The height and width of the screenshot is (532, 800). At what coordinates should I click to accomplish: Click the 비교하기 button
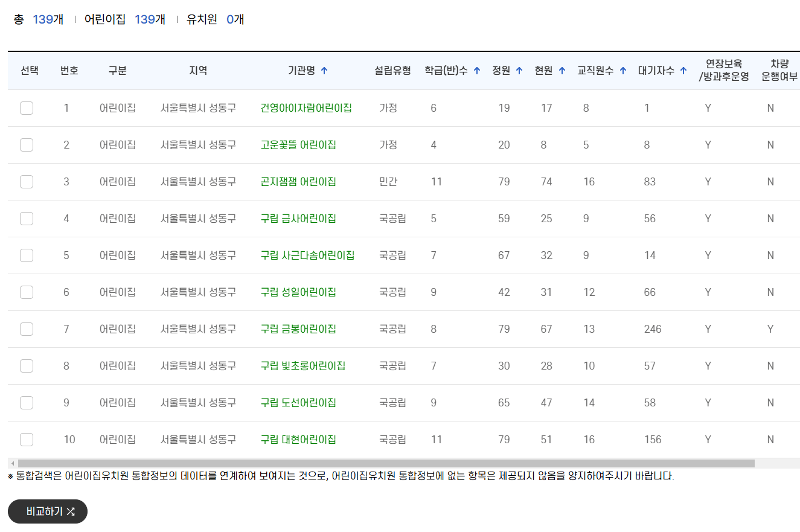tap(47, 511)
